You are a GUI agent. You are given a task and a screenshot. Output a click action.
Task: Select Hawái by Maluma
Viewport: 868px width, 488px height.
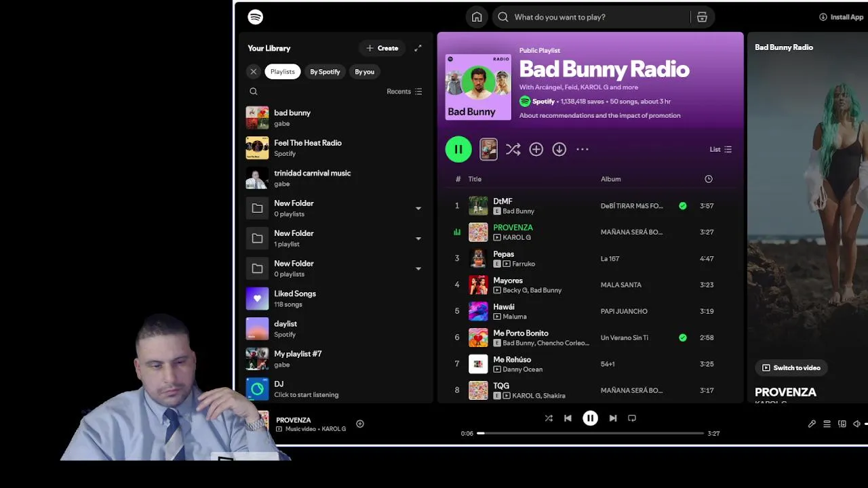click(x=590, y=311)
